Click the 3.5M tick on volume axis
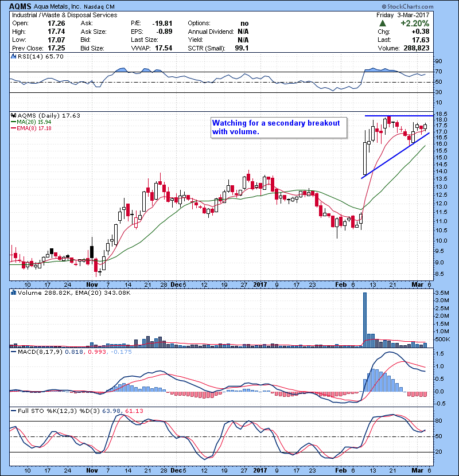 (x=442, y=293)
